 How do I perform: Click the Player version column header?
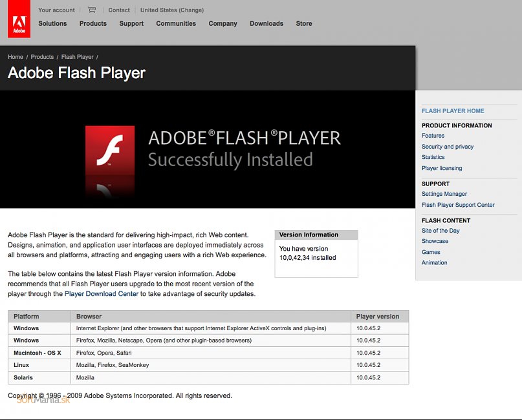point(380,316)
